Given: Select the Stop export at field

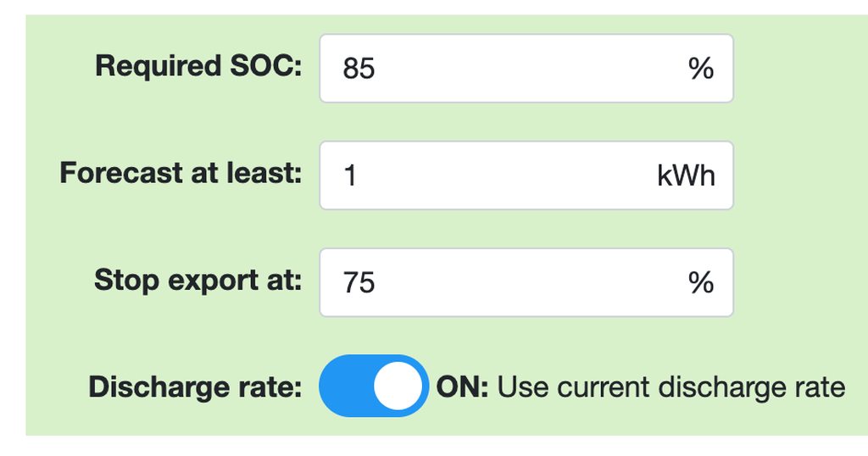Looking at the screenshot, I should point(526,282).
